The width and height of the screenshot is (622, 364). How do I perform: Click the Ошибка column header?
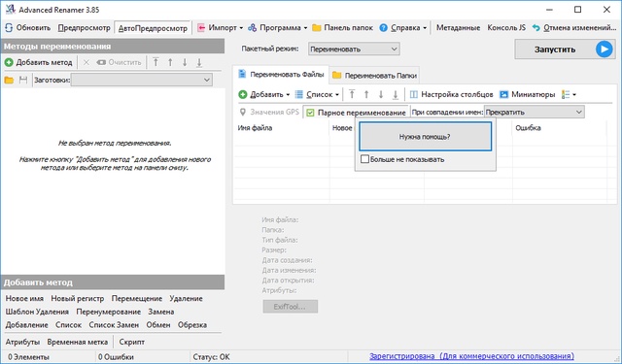click(528, 128)
